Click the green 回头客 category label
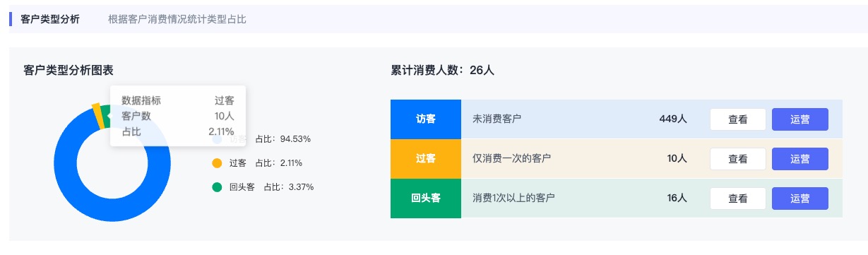 (425, 198)
